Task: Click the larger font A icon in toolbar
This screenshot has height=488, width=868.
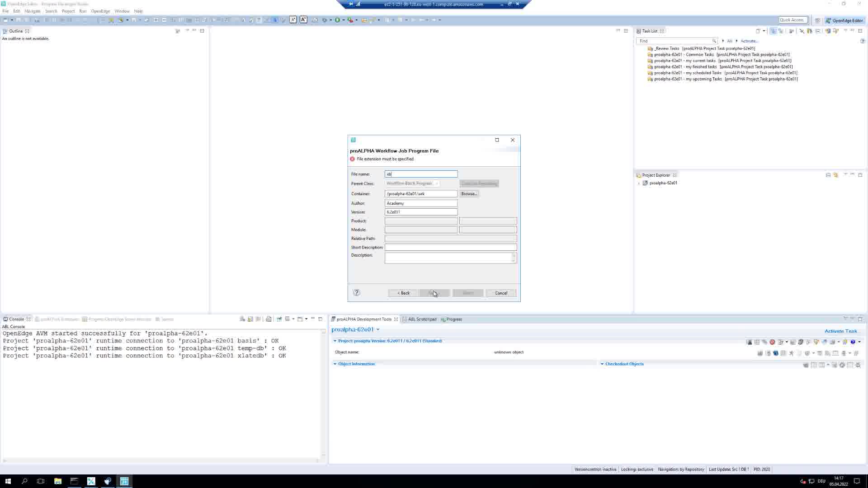Action: pyautogui.click(x=303, y=19)
